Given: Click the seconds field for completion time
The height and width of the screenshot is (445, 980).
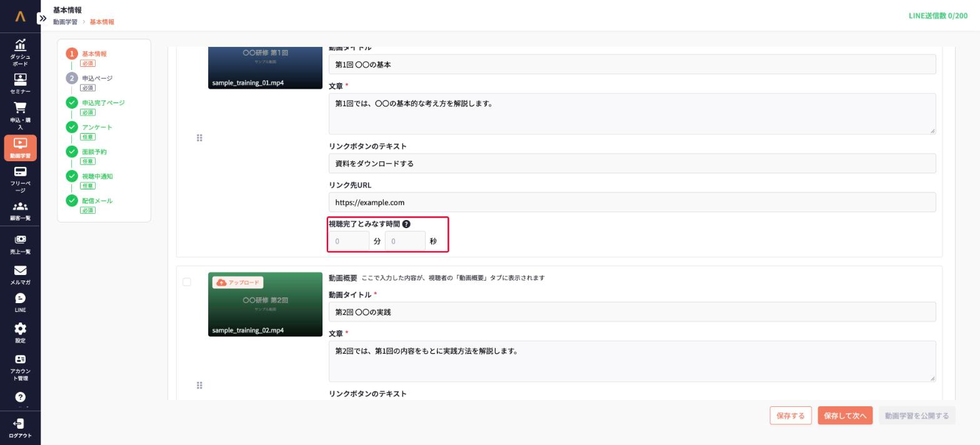Looking at the screenshot, I should (405, 241).
